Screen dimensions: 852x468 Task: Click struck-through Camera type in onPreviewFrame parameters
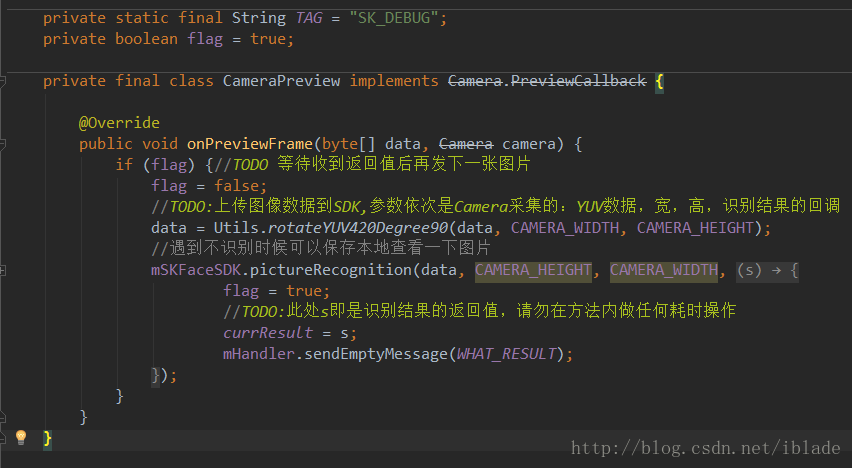pyautogui.click(x=466, y=144)
